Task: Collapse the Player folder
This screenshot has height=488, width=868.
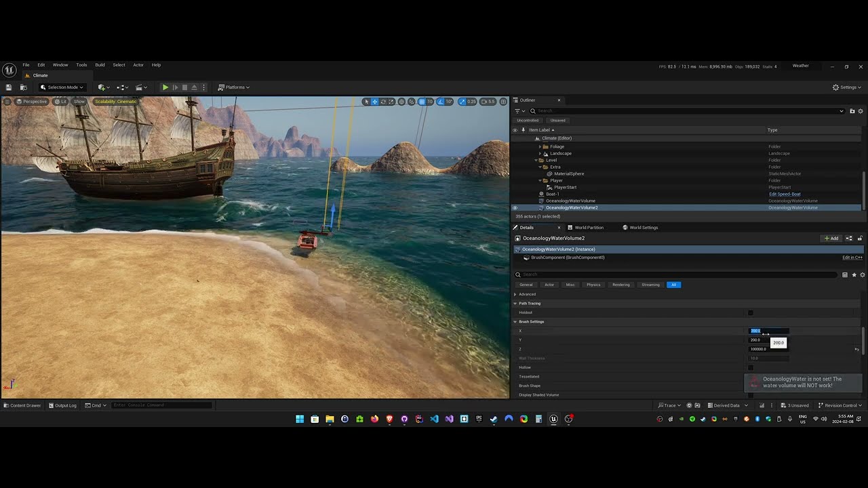Action: (540, 180)
